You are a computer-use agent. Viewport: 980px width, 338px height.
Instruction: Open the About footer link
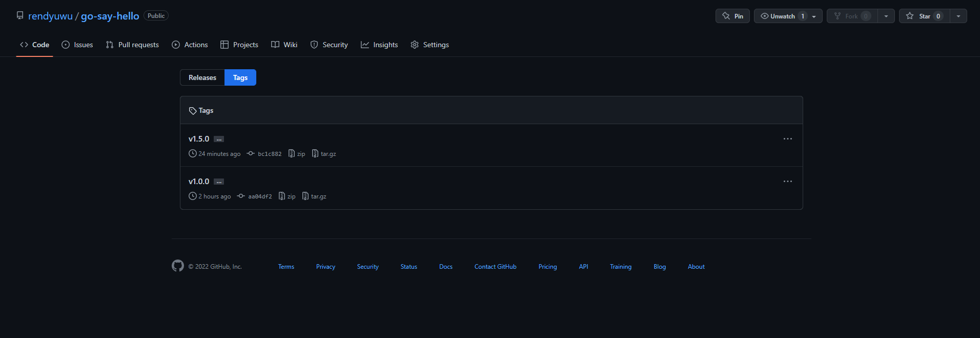[x=696, y=267]
